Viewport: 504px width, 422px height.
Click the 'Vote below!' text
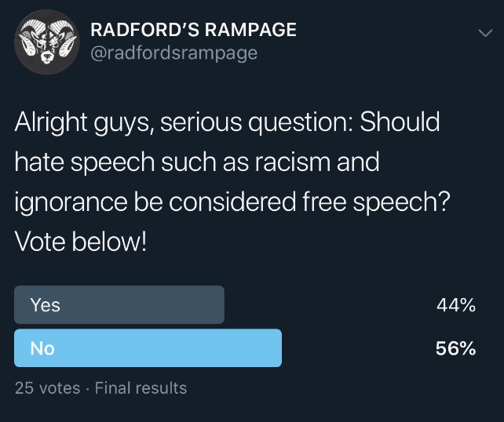coord(81,242)
